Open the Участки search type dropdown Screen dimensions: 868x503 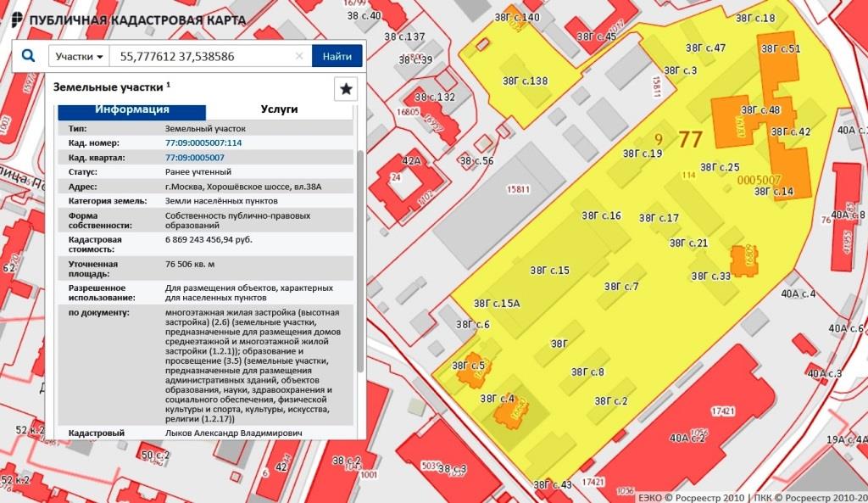(x=80, y=57)
